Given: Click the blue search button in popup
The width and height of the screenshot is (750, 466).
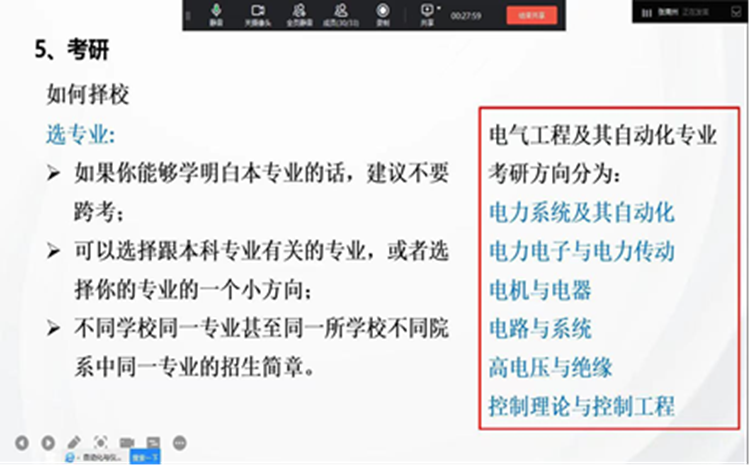Looking at the screenshot, I should (x=145, y=457).
